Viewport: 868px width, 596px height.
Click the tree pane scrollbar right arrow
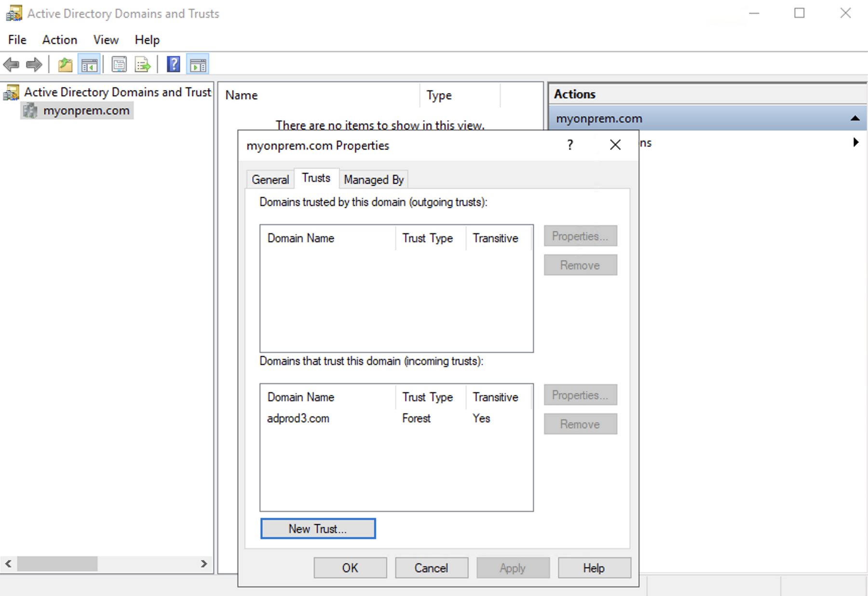coord(204,563)
